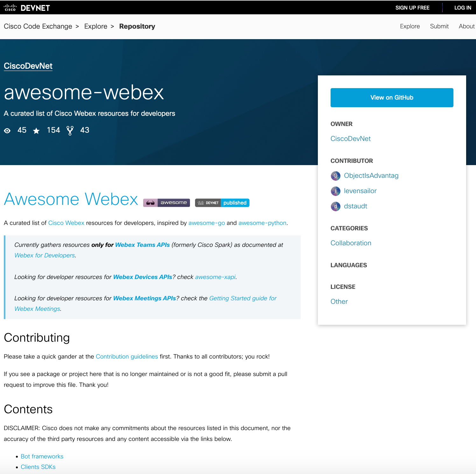Click the DevNet published badge
The width and height of the screenshot is (476, 474).
pyautogui.click(x=222, y=203)
